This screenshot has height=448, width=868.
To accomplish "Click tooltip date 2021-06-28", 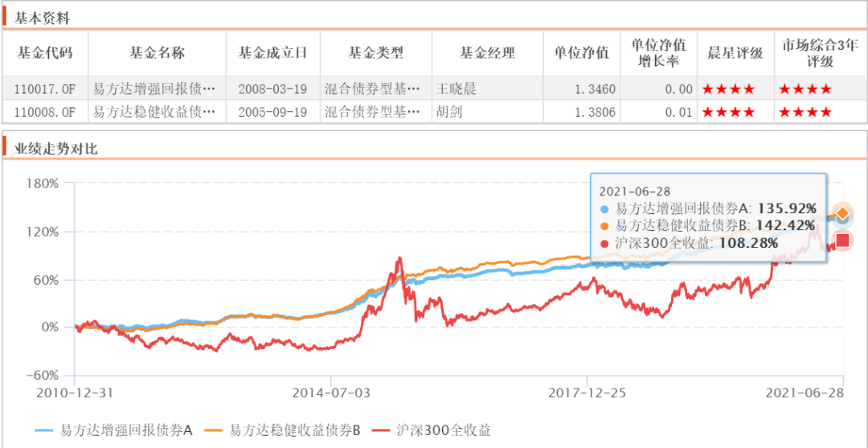I will point(635,191).
